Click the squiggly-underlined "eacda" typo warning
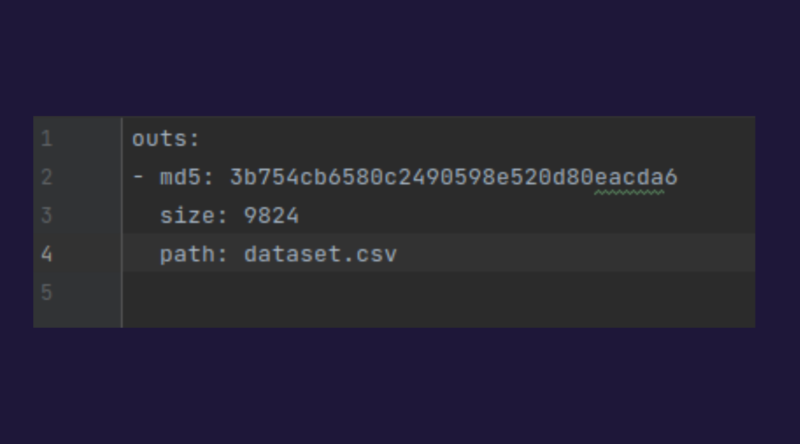The height and width of the screenshot is (444, 800). 629,179
